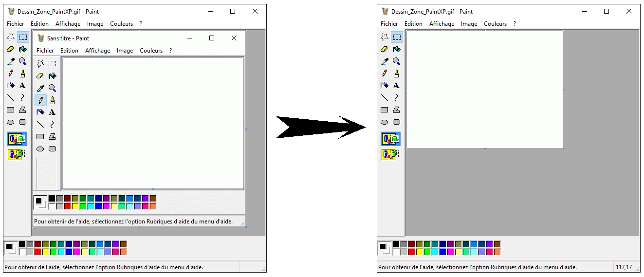
Task: Minimize the left Paint window
Action: click(x=210, y=11)
